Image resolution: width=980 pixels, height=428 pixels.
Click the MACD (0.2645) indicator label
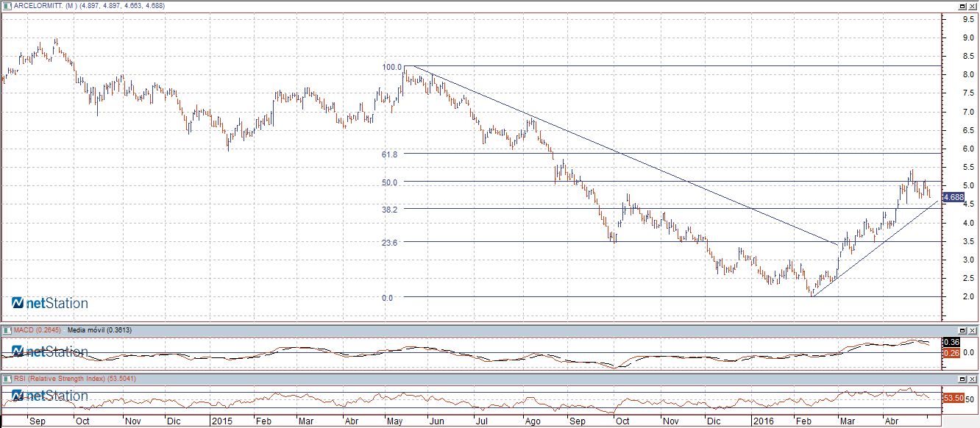37,330
